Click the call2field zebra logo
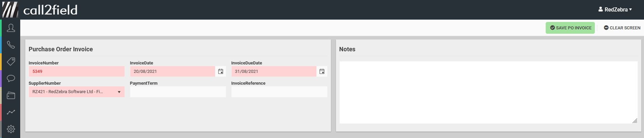Image resolution: width=644 pixels, height=138 pixels. click(10, 9)
